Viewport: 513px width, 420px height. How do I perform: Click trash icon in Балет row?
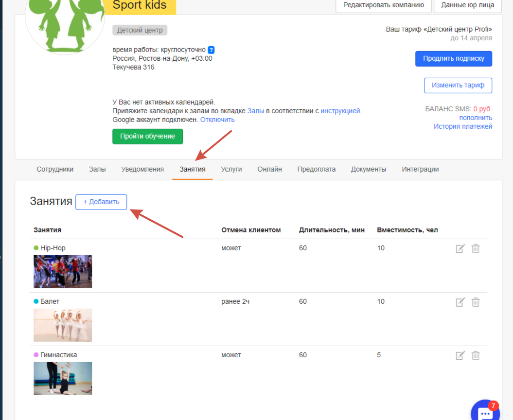[476, 302]
